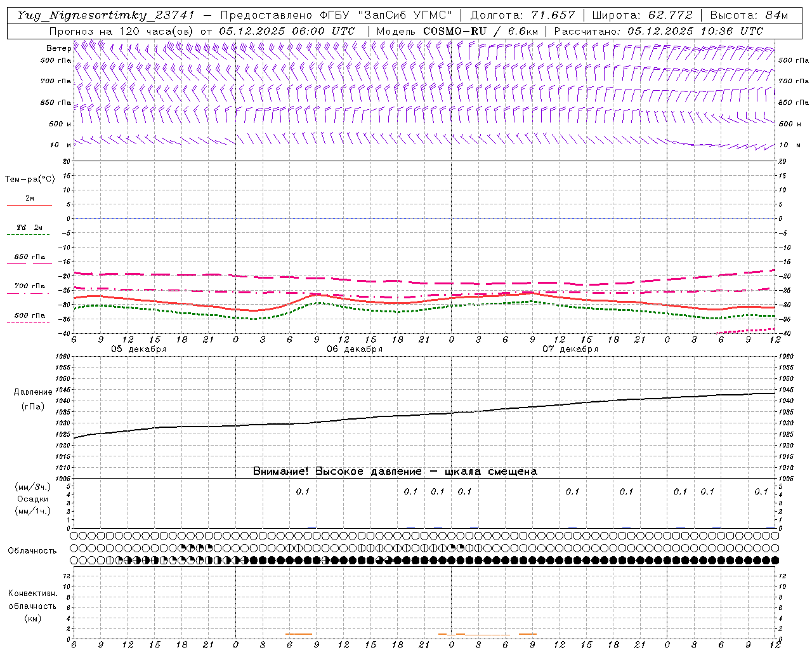This screenshot has height=650, width=812.
Task: Click the left-side 10 м wind level label
Action: tap(60, 145)
